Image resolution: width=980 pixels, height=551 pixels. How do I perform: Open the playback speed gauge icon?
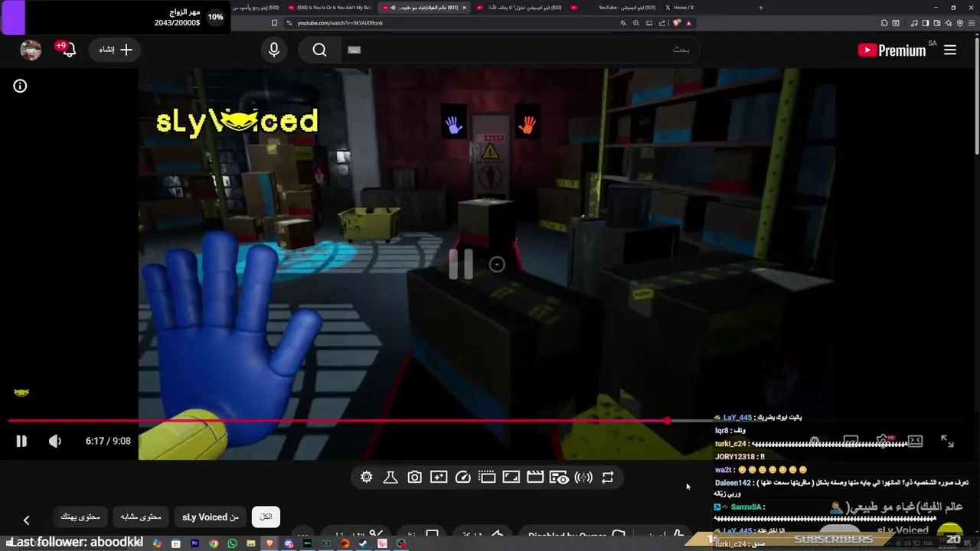point(462,477)
